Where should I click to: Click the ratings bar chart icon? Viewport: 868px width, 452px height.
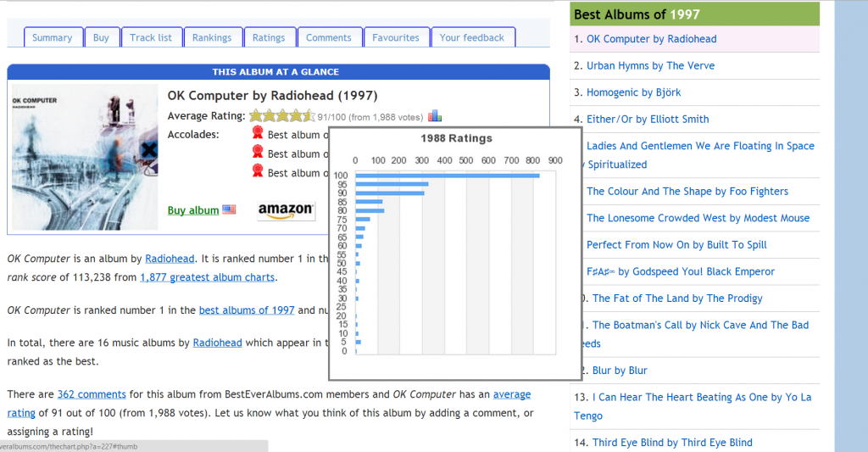435,116
